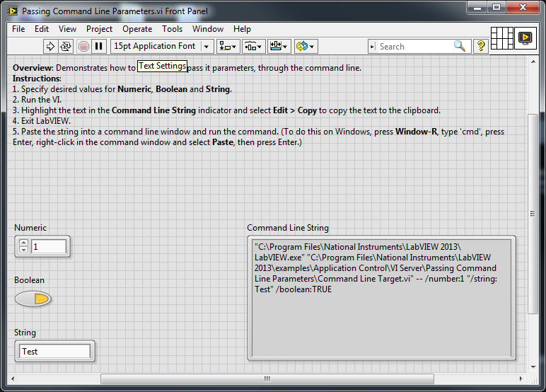Click the Instructions heading text

[37, 79]
